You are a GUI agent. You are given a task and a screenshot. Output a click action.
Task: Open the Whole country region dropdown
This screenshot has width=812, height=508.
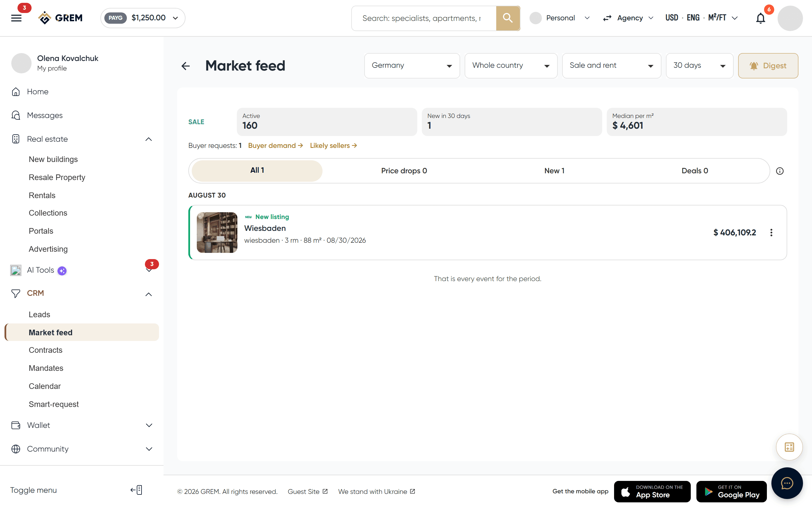[511, 66]
